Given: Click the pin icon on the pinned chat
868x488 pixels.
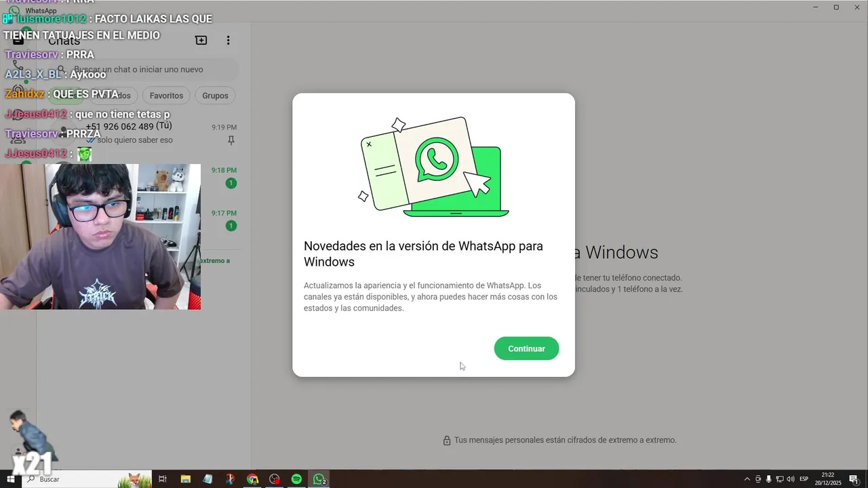Looking at the screenshot, I should pos(231,140).
